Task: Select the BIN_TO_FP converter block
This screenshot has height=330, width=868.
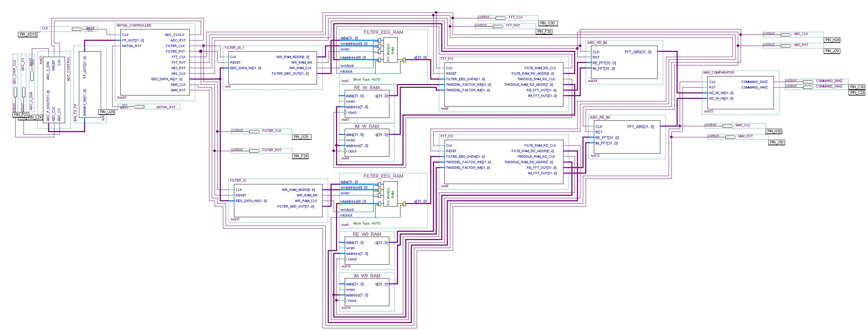Action: click(90, 84)
